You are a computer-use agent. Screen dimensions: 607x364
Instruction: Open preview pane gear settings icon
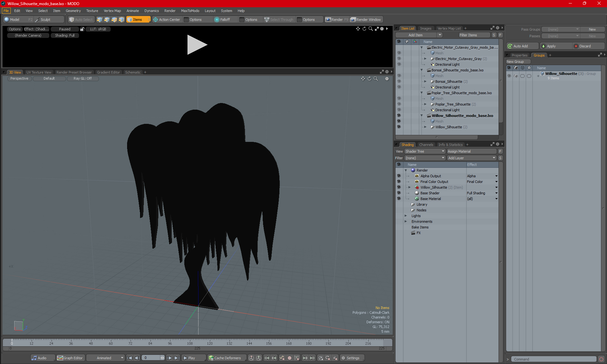point(382,29)
